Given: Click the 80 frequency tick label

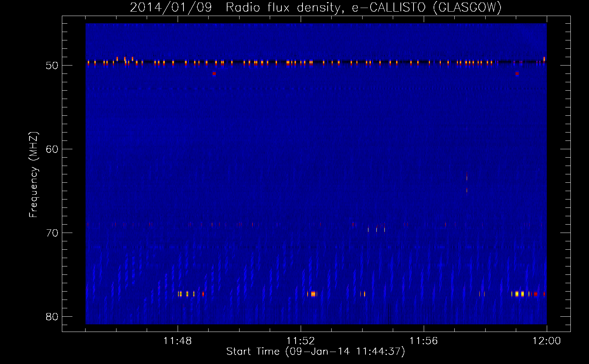Looking at the screenshot, I should click(x=52, y=317).
